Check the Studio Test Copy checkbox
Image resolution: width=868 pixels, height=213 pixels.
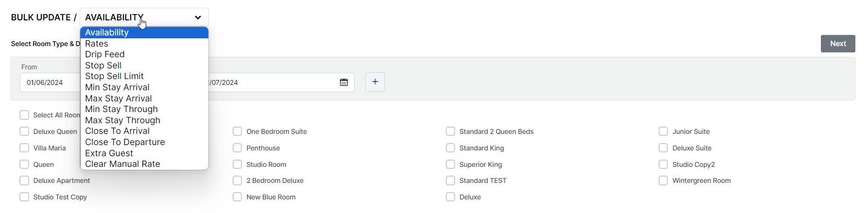pyautogui.click(x=24, y=197)
